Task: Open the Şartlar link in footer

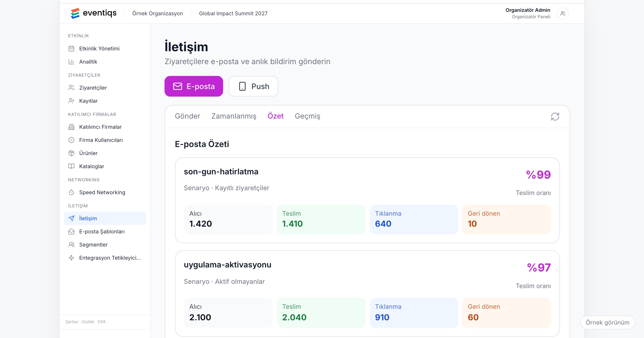Action: [x=72, y=322]
